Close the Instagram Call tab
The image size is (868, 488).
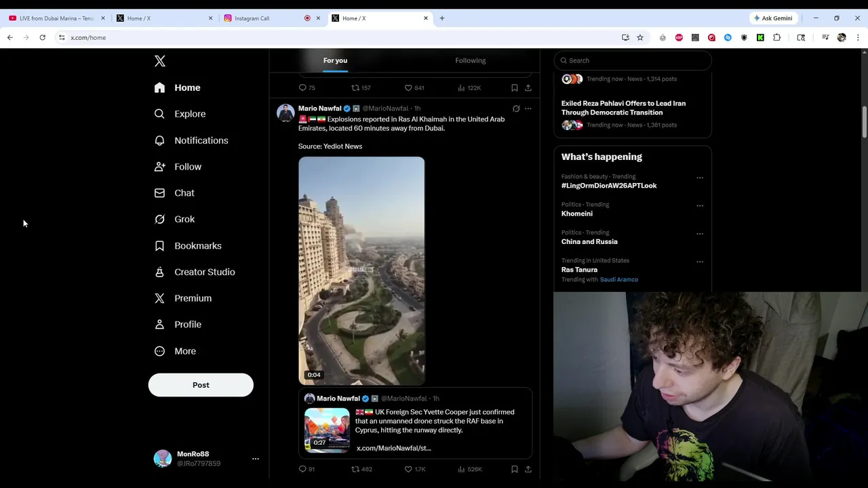(x=318, y=18)
